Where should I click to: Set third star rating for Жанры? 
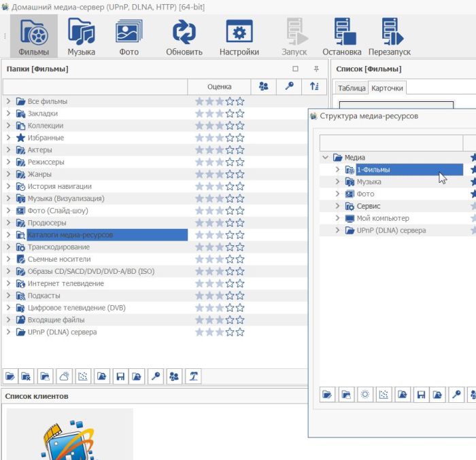(x=220, y=175)
